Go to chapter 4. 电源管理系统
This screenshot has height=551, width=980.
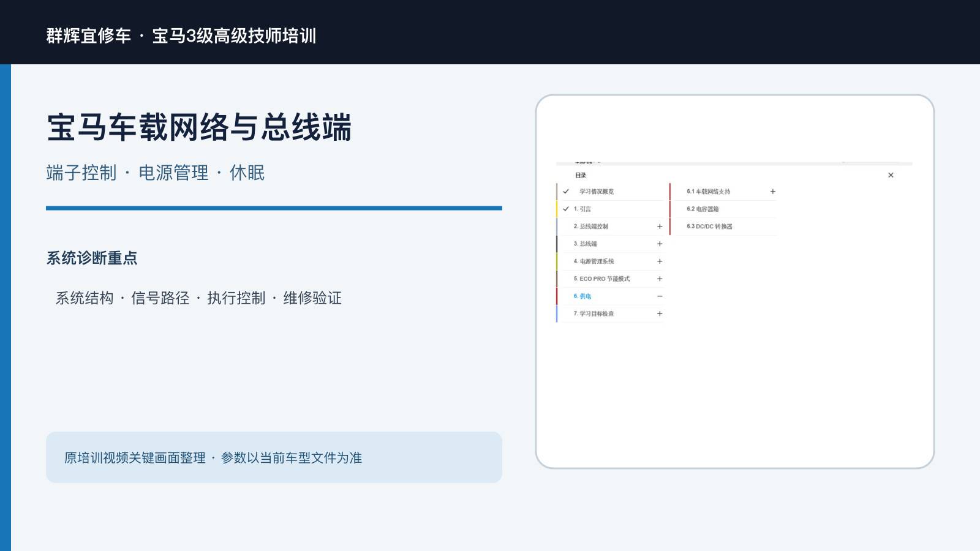pos(594,261)
